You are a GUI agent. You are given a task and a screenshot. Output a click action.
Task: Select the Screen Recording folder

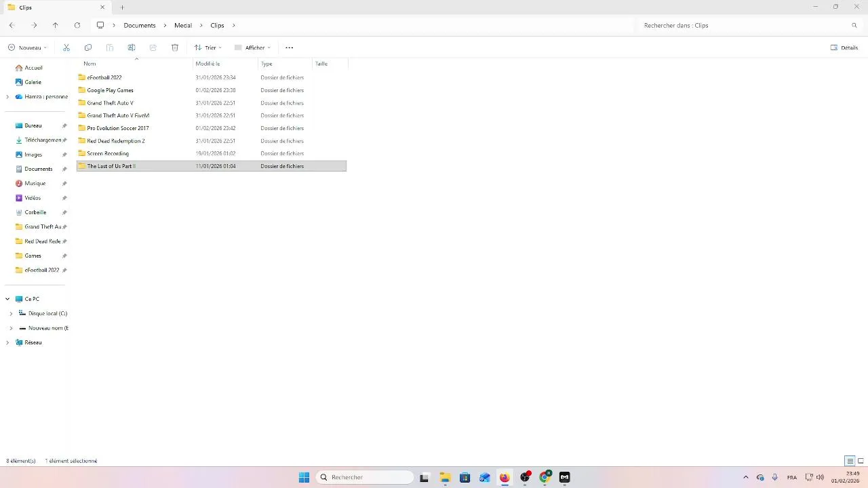[212, 153]
